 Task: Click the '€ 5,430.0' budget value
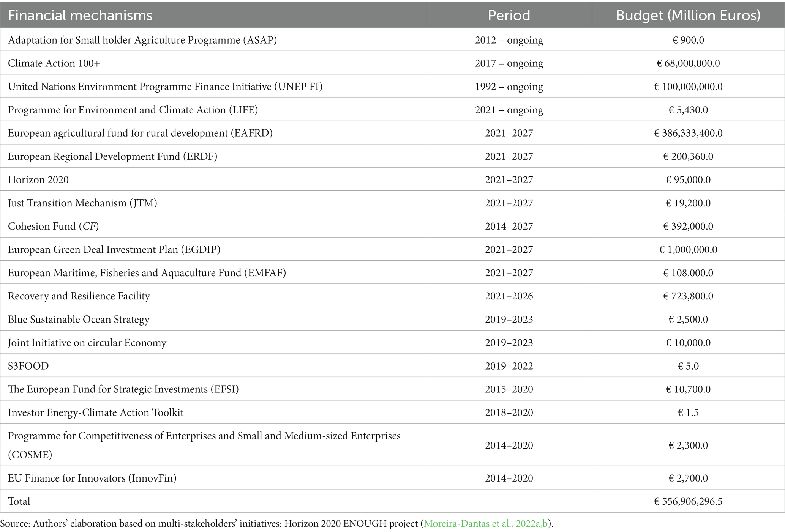pyautogui.click(x=688, y=110)
